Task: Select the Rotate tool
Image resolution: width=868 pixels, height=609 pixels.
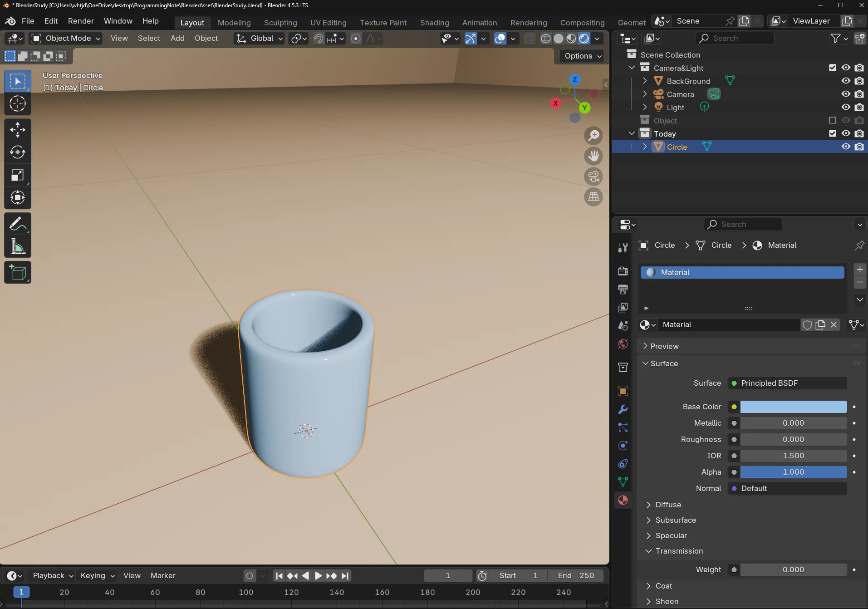Action: coord(17,152)
